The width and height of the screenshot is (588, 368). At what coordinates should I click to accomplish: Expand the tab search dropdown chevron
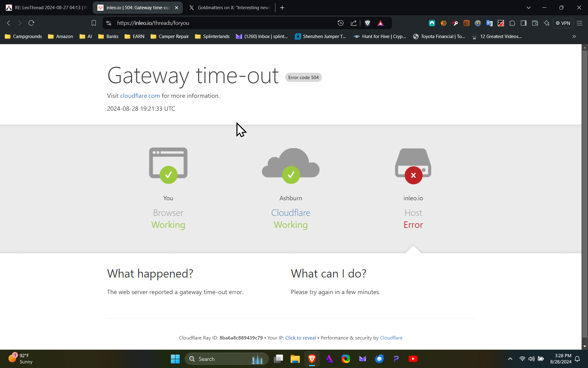tap(529, 8)
